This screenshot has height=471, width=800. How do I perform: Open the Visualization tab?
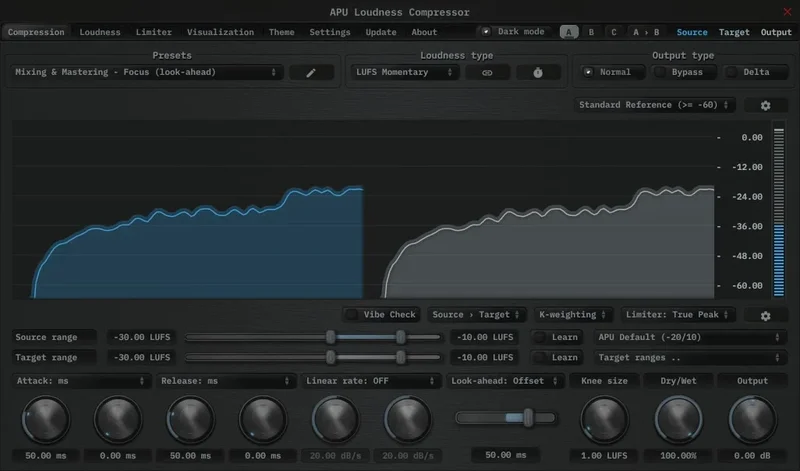(220, 32)
